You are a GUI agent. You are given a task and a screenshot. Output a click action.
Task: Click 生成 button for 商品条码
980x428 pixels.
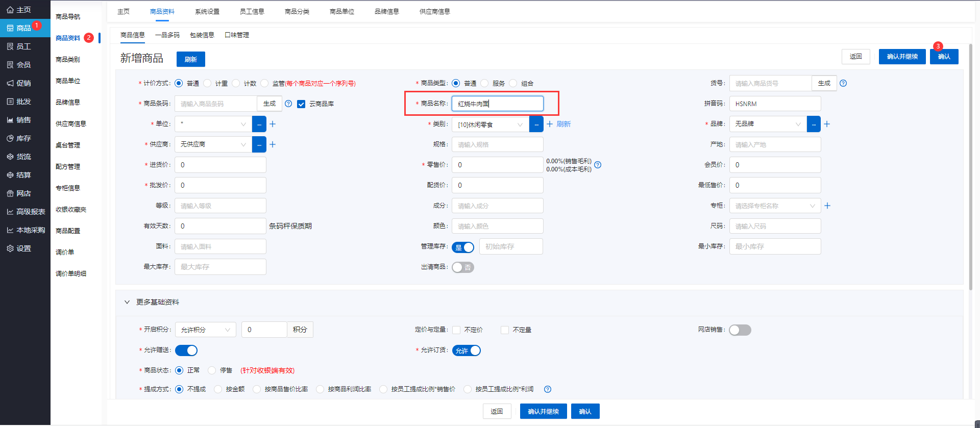[269, 104]
